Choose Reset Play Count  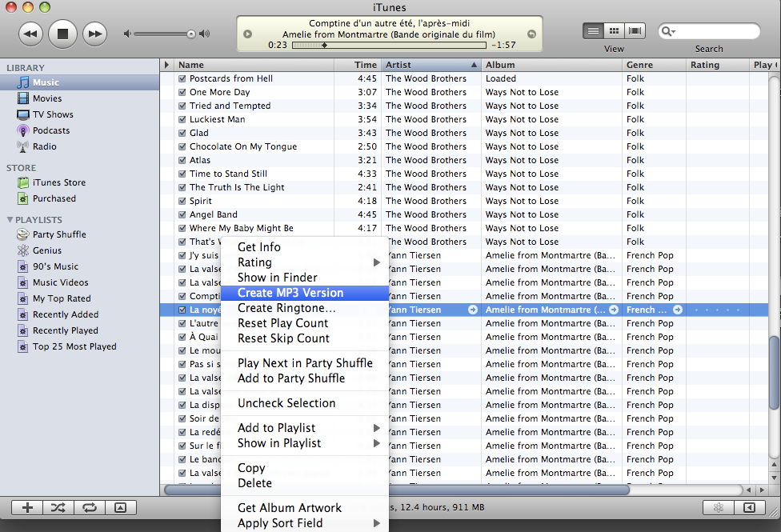click(304, 323)
